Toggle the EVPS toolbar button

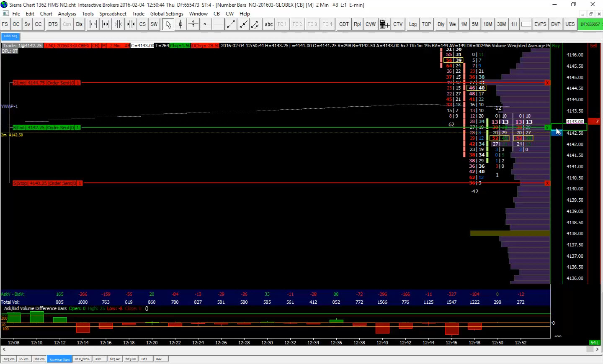click(x=540, y=24)
